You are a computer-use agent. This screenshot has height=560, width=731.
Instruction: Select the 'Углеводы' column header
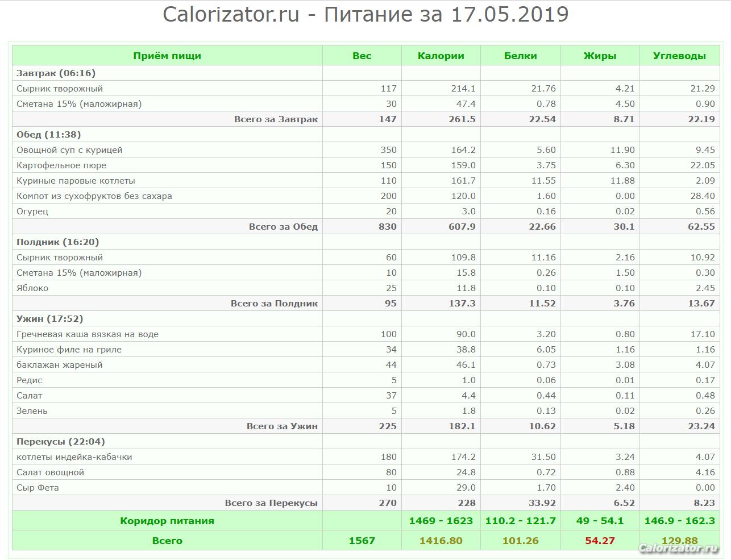(x=679, y=56)
